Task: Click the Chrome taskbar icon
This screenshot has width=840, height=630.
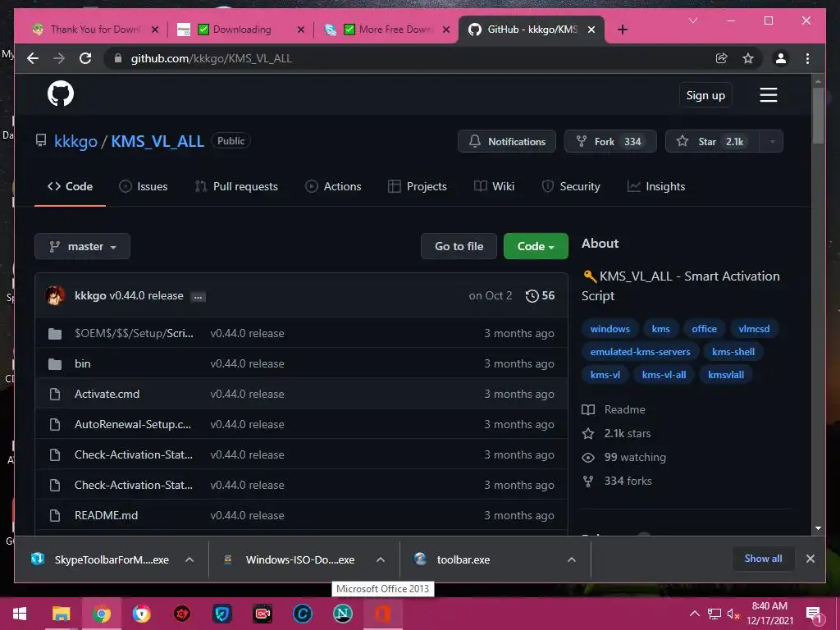Action: pos(101,614)
